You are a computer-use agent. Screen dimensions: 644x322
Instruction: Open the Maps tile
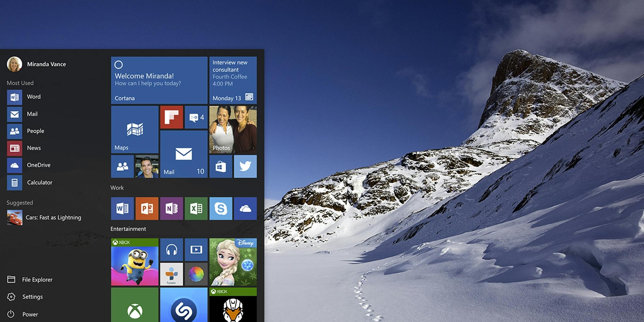point(135,130)
